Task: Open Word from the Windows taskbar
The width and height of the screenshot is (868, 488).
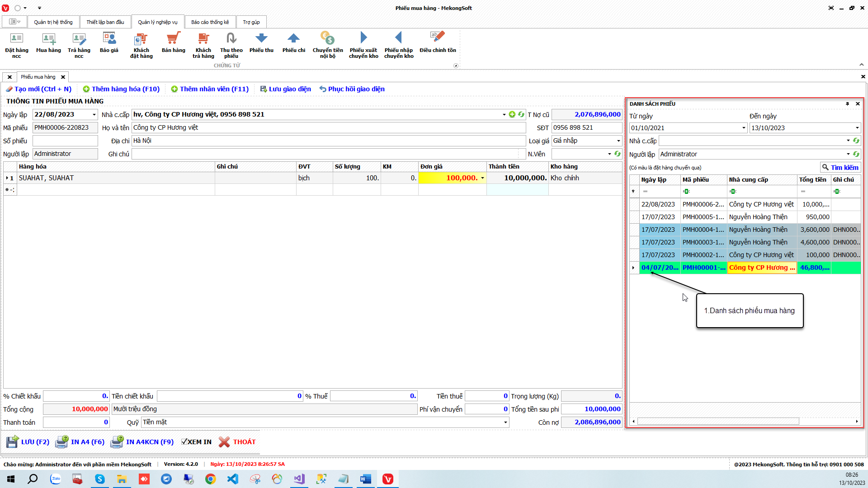Action: [x=365, y=479]
